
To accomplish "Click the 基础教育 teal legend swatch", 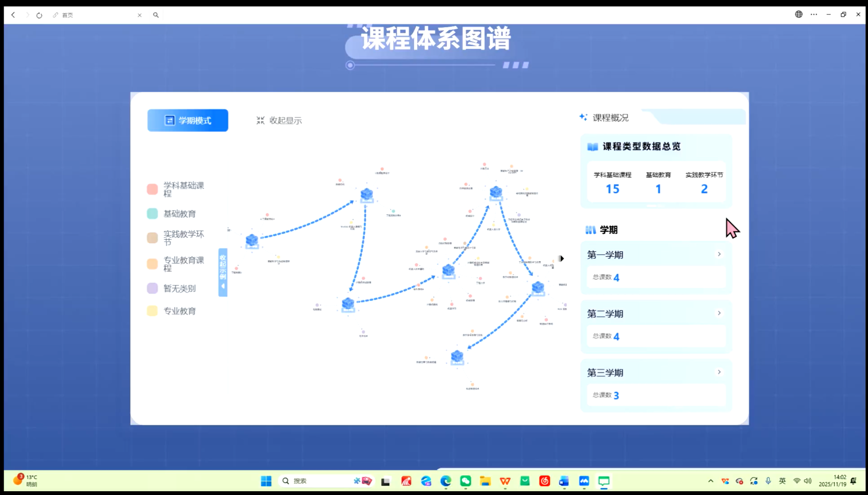I will pyautogui.click(x=152, y=214).
